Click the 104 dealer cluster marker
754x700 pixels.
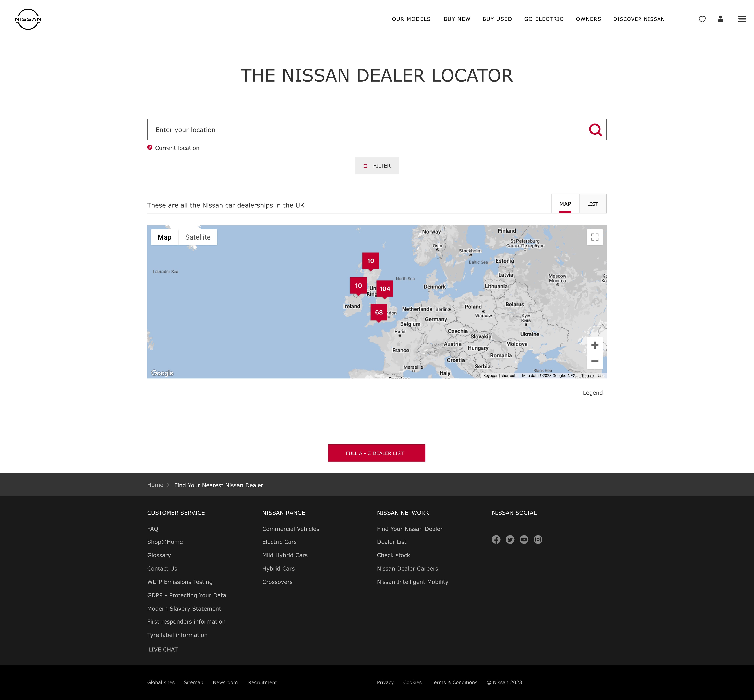tap(384, 289)
